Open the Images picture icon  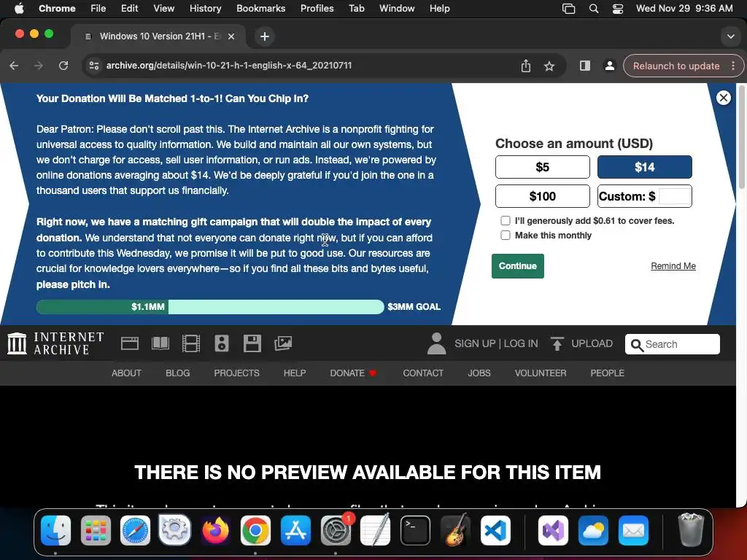pyautogui.click(x=283, y=343)
